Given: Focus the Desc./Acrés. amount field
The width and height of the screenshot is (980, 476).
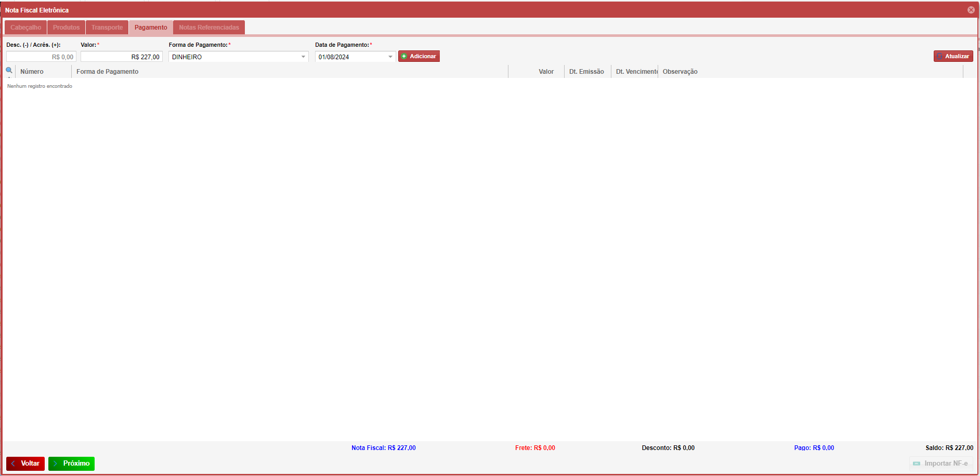Looking at the screenshot, I should pos(41,57).
